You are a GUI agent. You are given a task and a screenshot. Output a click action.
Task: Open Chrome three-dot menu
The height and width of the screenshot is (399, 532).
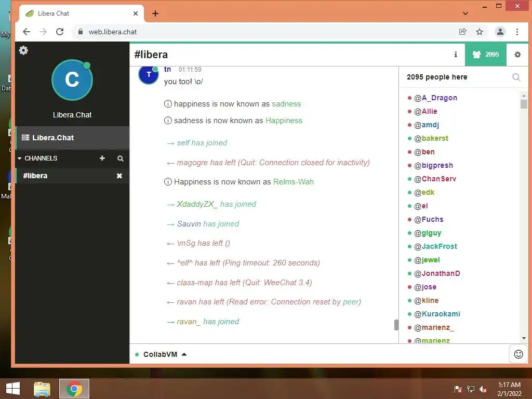(x=517, y=32)
